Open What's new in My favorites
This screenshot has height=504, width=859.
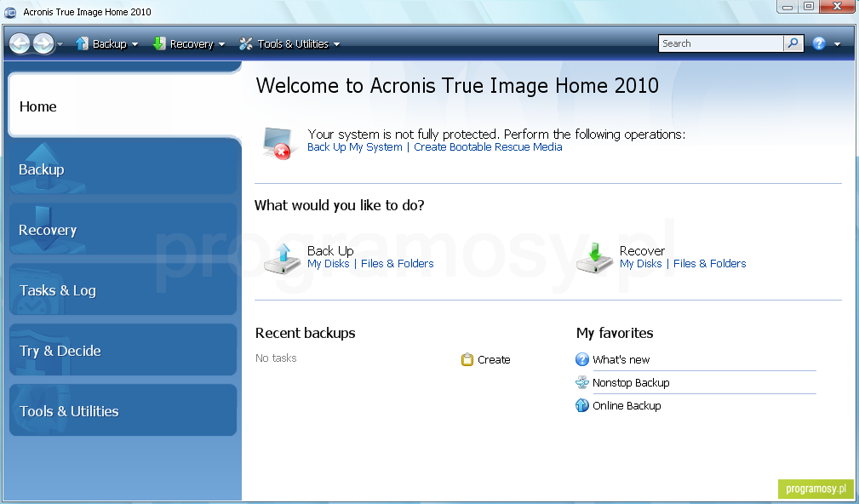pos(621,360)
